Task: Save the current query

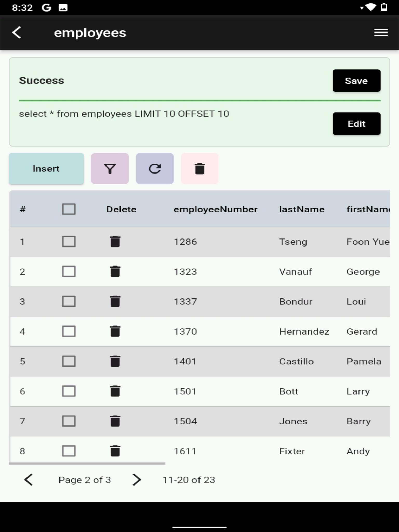Action: pyautogui.click(x=356, y=81)
